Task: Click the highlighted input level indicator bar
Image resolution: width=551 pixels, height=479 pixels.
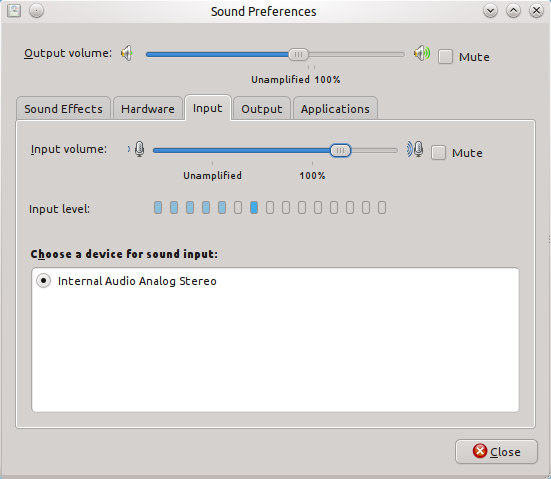Action: pos(254,208)
